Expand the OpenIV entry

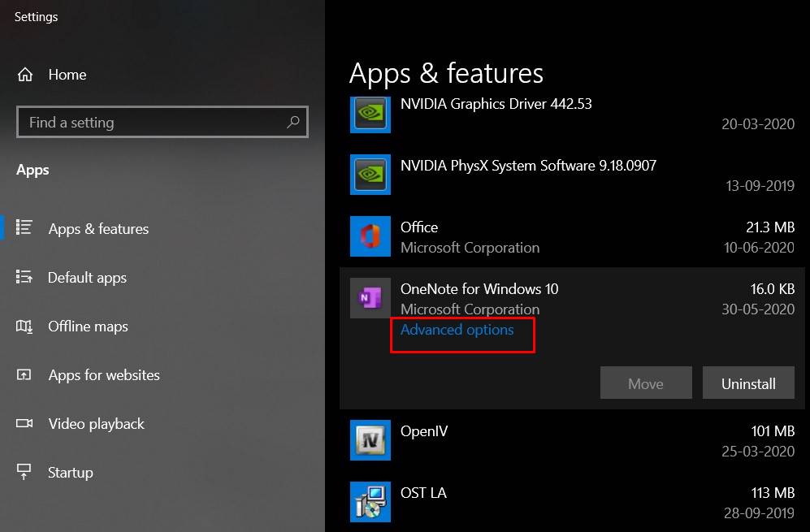click(569, 440)
